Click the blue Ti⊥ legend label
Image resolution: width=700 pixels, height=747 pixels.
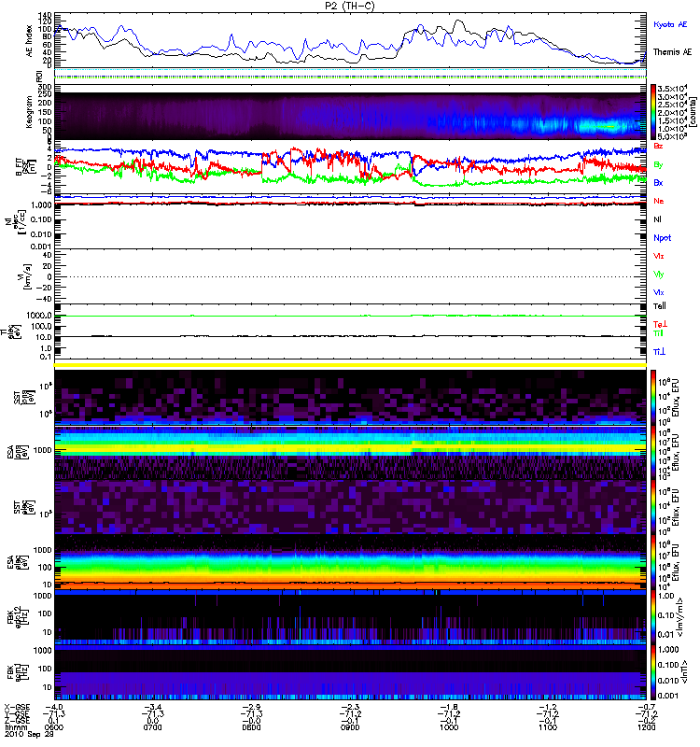(659, 352)
